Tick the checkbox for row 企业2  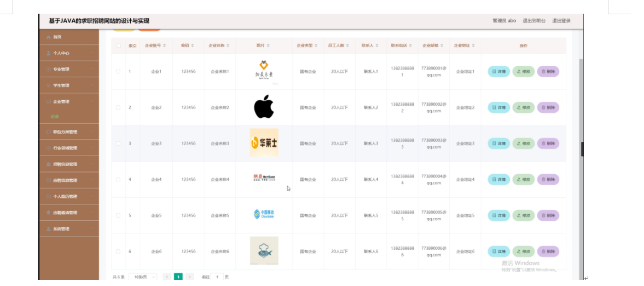tap(118, 107)
